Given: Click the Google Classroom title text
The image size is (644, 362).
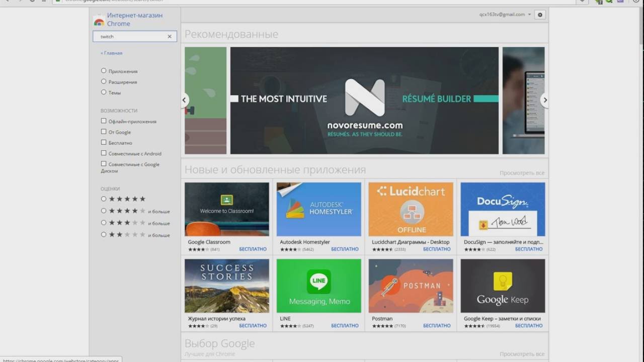Looking at the screenshot, I should click(209, 242).
